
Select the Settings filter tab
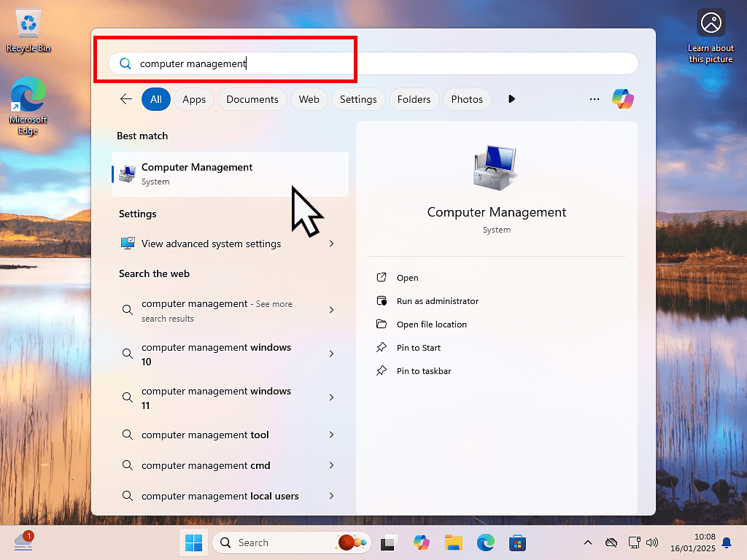click(358, 99)
